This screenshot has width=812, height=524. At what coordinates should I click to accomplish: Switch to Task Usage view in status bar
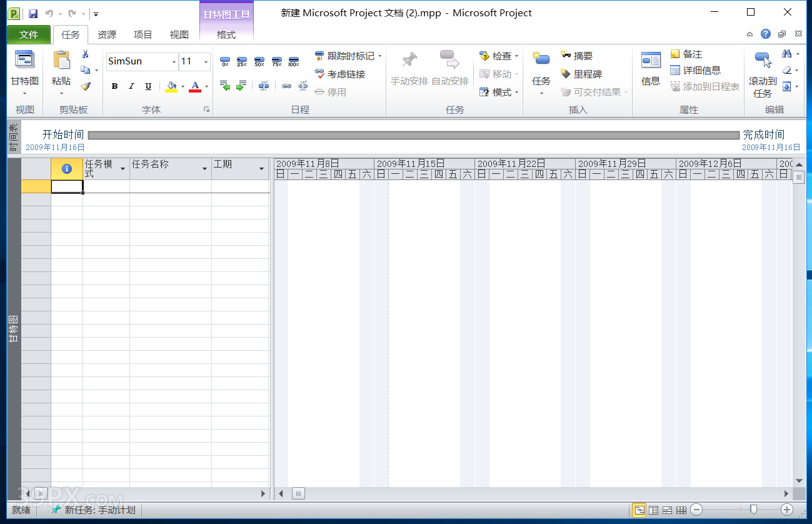tap(653, 510)
